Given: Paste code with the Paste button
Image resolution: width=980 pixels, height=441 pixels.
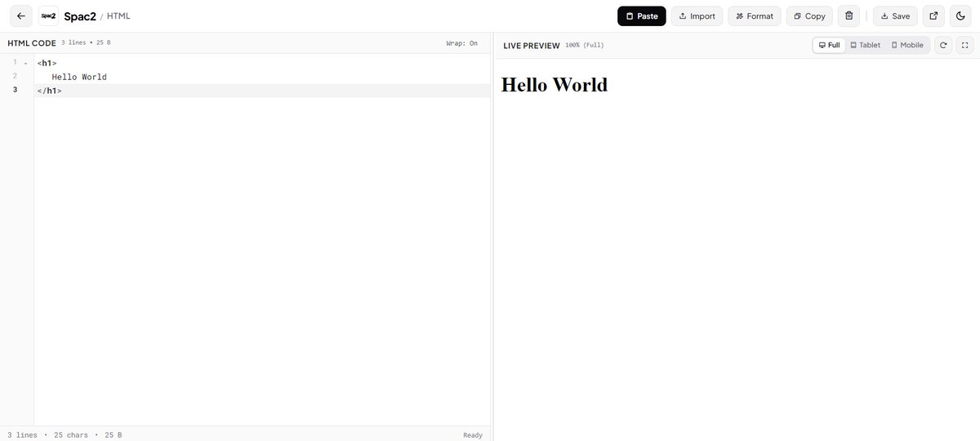Looking at the screenshot, I should pyautogui.click(x=642, y=16).
